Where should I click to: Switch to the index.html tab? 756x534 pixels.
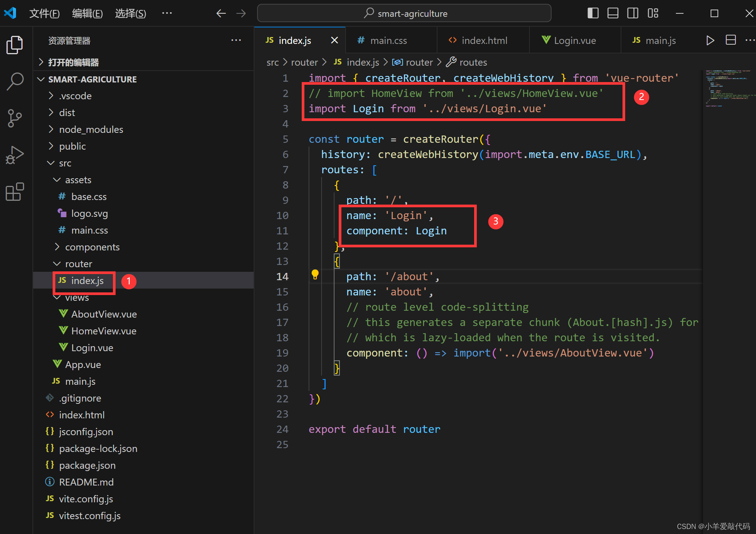pyautogui.click(x=483, y=40)
